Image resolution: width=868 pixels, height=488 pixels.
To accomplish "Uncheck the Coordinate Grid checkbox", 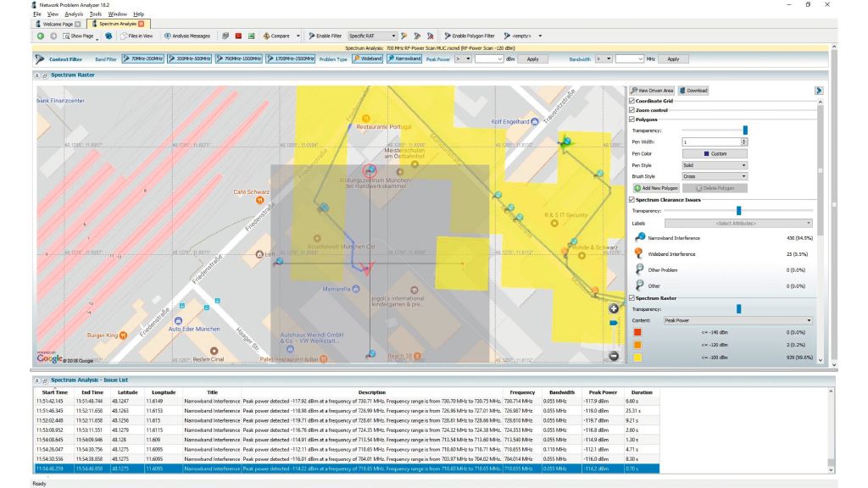I will coord(632,101).
